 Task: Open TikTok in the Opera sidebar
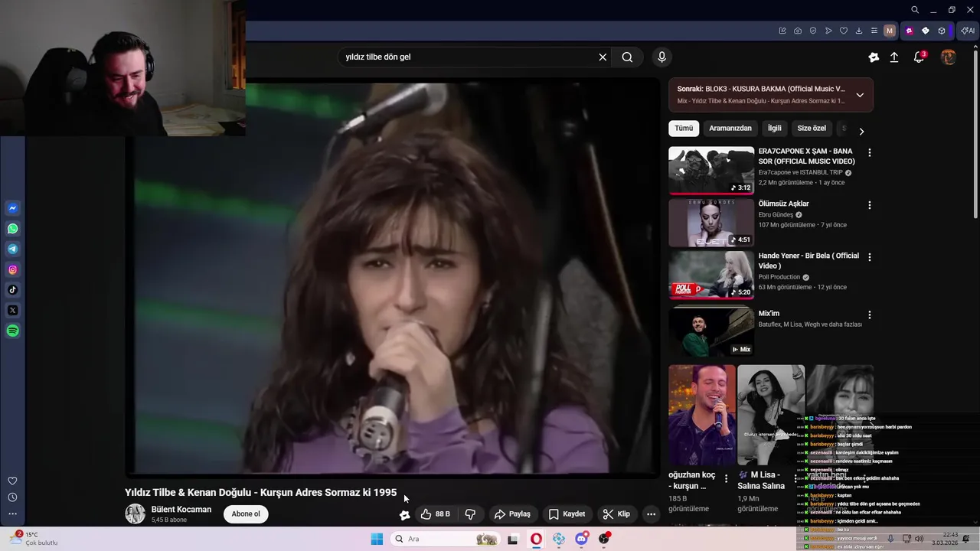[13, 290]
